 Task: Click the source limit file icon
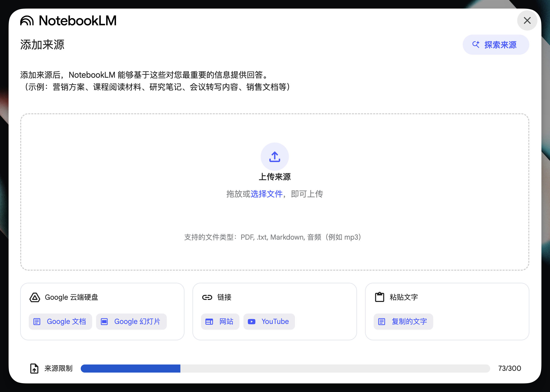point(34,369)
